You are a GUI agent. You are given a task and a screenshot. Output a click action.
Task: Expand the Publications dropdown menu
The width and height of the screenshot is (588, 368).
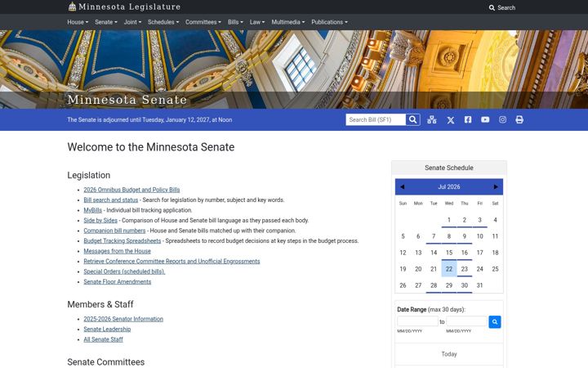pos(329,22)
